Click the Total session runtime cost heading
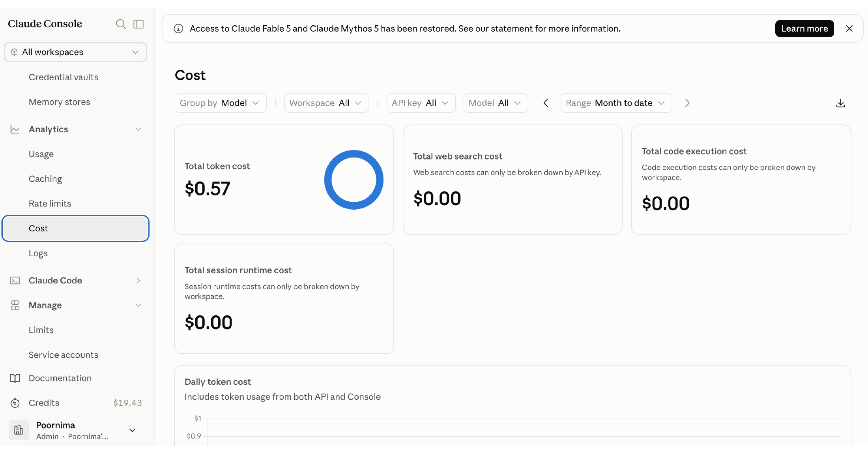The width and height of the screenshot is (868, 454). click(238, 270)
